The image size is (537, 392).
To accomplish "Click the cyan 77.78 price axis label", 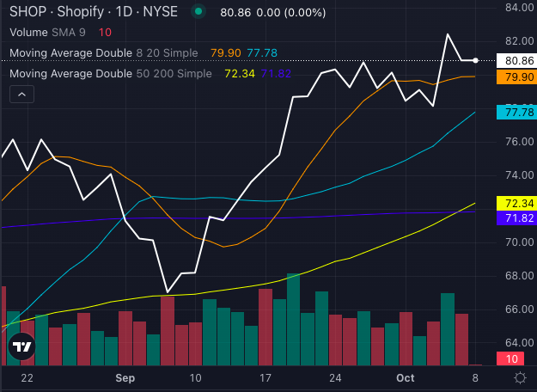I will coord(516,113).
